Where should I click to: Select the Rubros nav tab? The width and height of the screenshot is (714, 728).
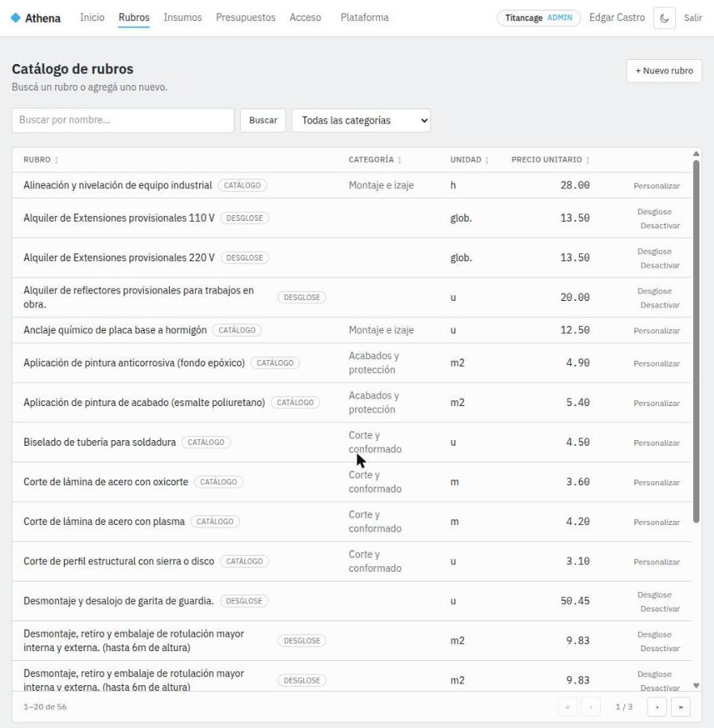click(x=133, y=18)
